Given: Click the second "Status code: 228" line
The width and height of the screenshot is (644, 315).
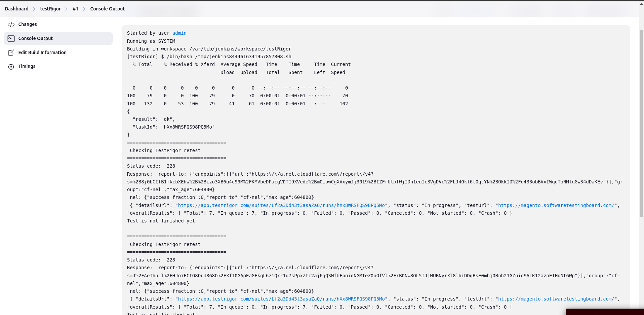Looking at the screenshot, I should click(x=151, y=260).
